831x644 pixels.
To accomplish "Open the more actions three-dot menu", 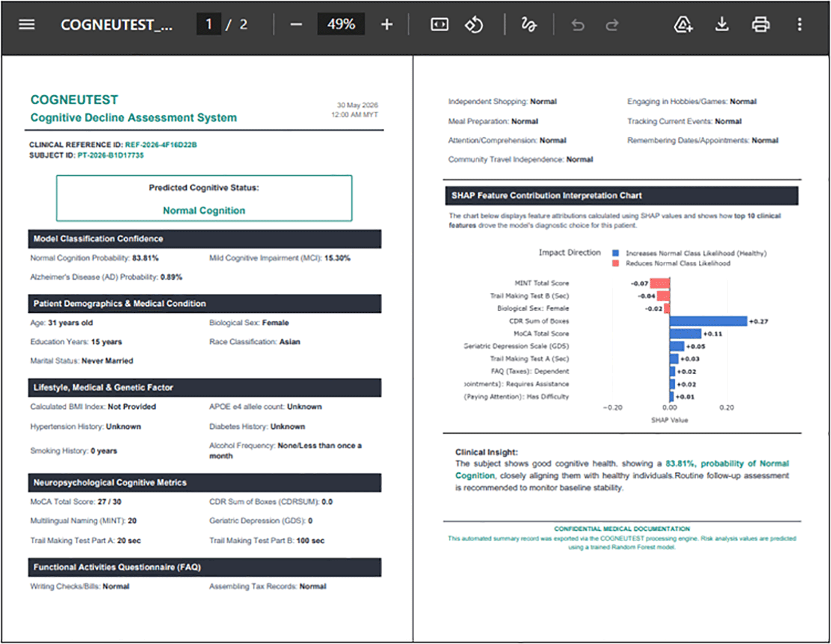I will (800, 24).
